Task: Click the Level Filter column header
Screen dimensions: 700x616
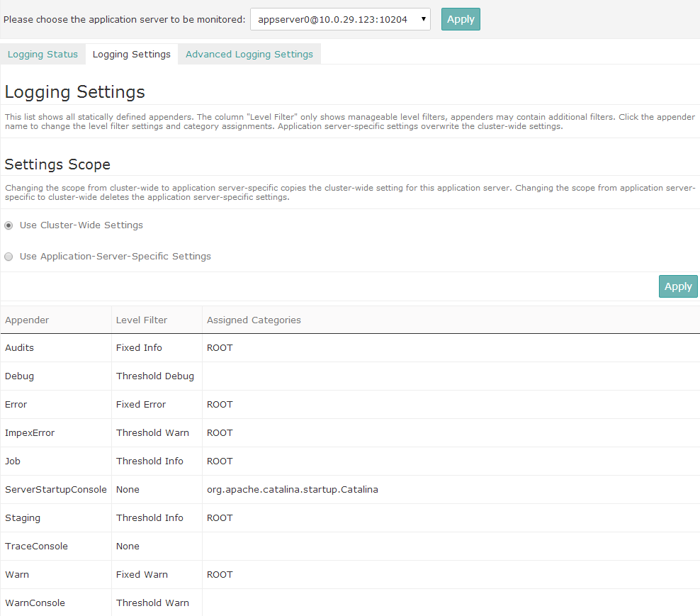Action: tap(140, 320)
